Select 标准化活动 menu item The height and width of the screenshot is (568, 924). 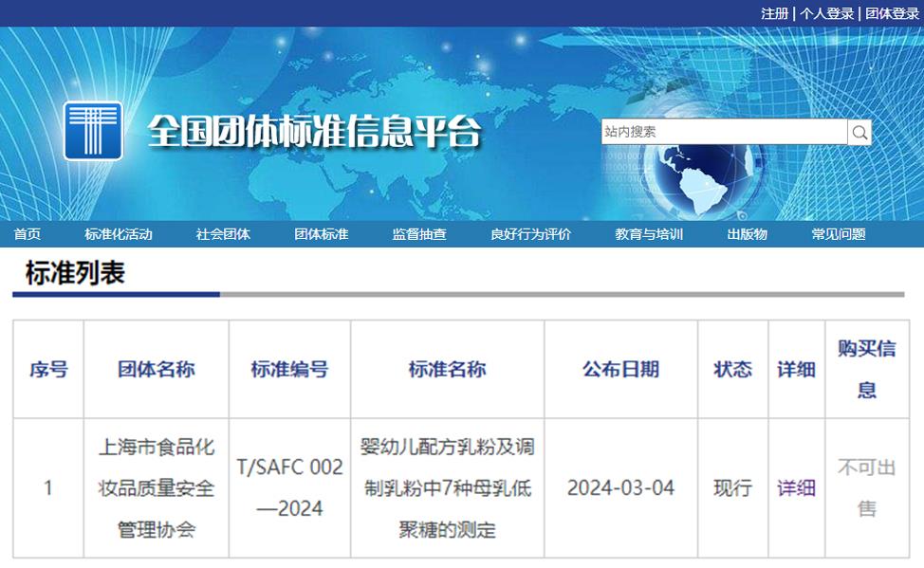pyautogui.click(x=119, y=234)
